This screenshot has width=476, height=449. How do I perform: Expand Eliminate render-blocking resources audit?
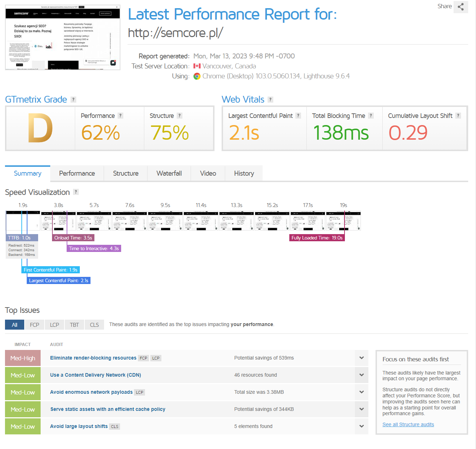362,358
